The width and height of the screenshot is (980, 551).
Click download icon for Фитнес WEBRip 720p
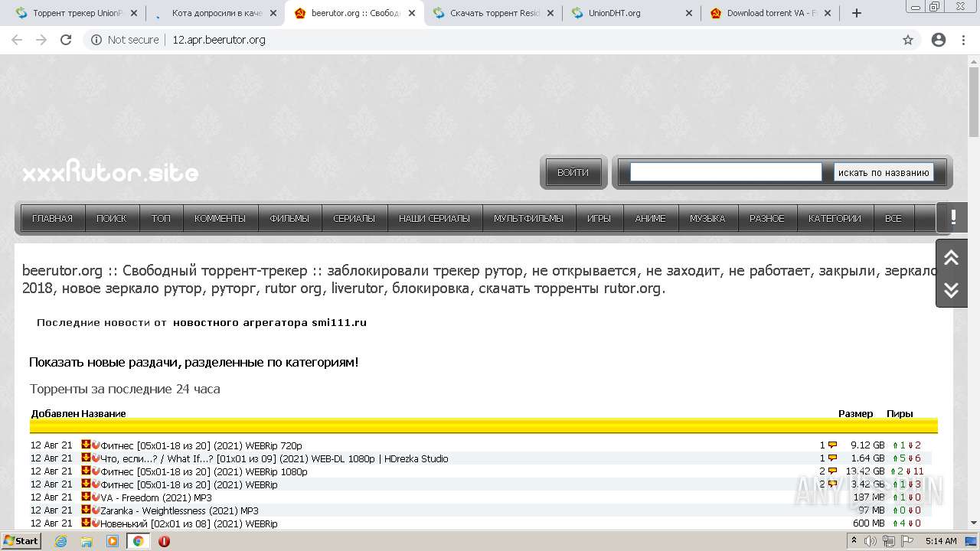coord(86,445)
